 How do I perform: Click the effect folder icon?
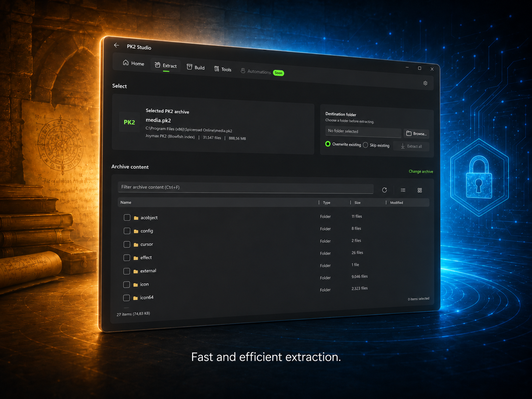[136, 258]
